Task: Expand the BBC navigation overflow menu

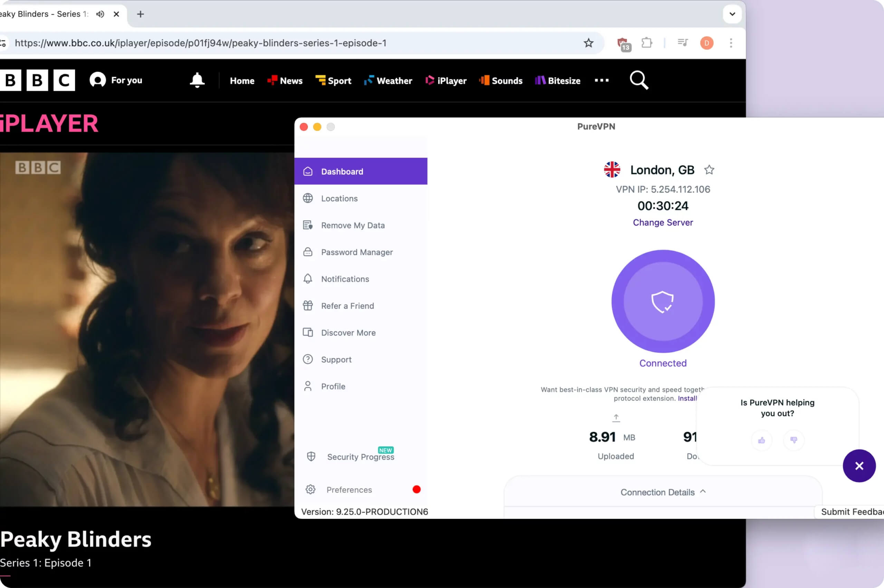Action: (x=601, y=80)
